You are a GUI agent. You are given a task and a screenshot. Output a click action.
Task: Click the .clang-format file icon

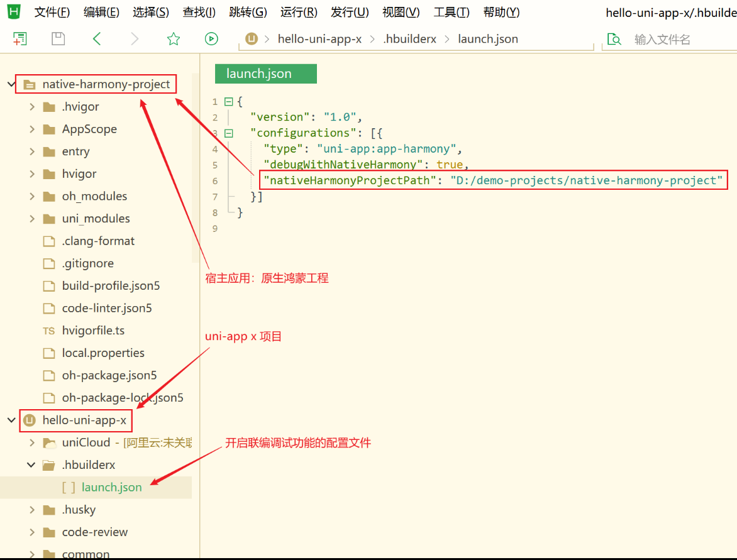49,241
